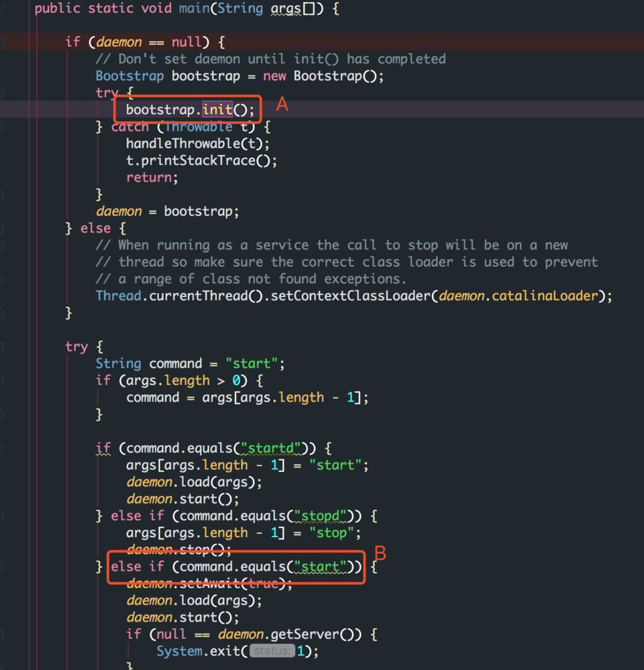Image resolution: width=644 pixels, height=670 pixels.
Task: Click the line "daemon = bootstrap;"
Action: click(168, 211)
